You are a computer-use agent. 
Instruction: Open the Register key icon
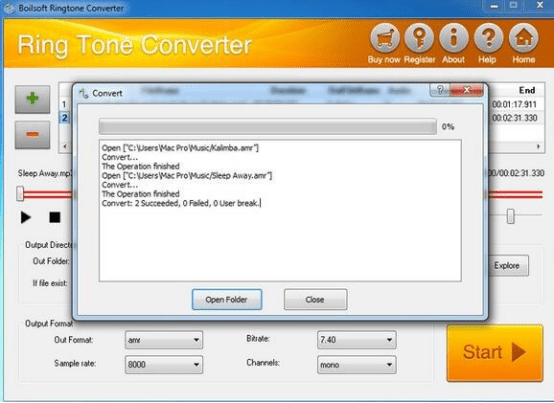419,38
